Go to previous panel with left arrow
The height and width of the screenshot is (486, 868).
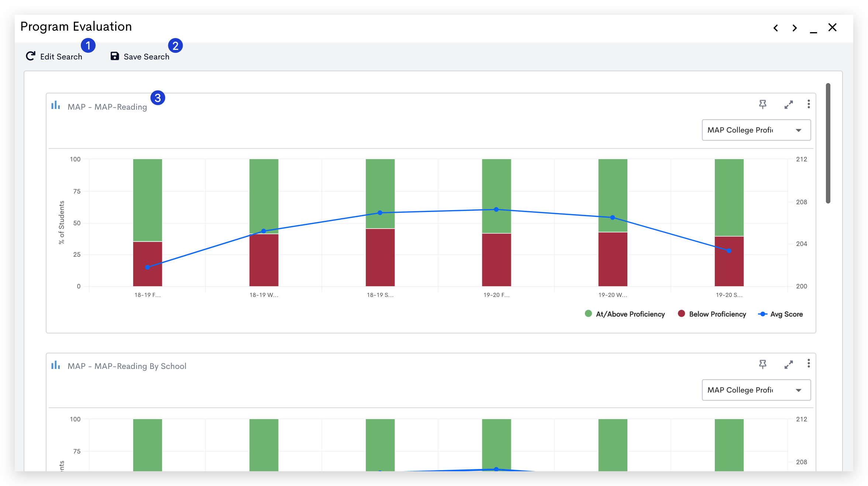[776, 28]
